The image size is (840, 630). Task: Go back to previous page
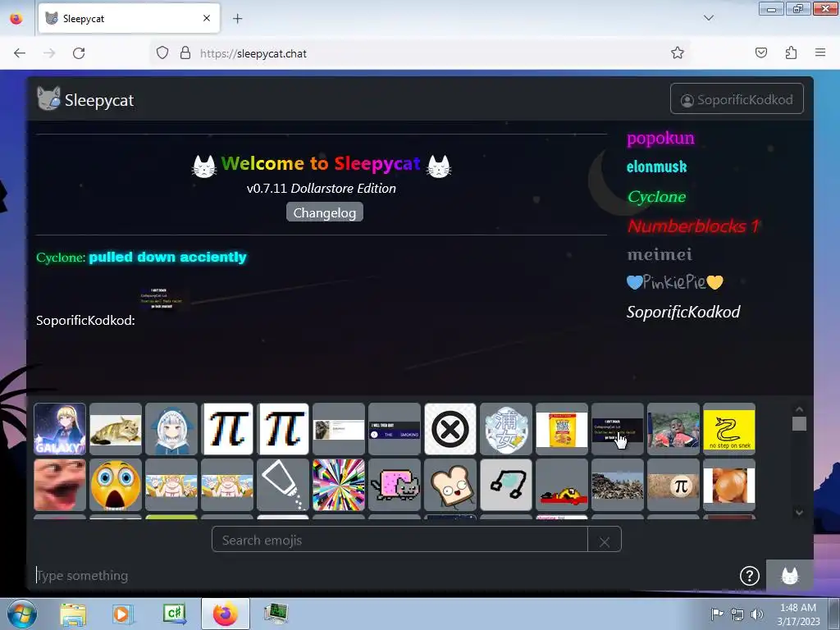point(20,53)
